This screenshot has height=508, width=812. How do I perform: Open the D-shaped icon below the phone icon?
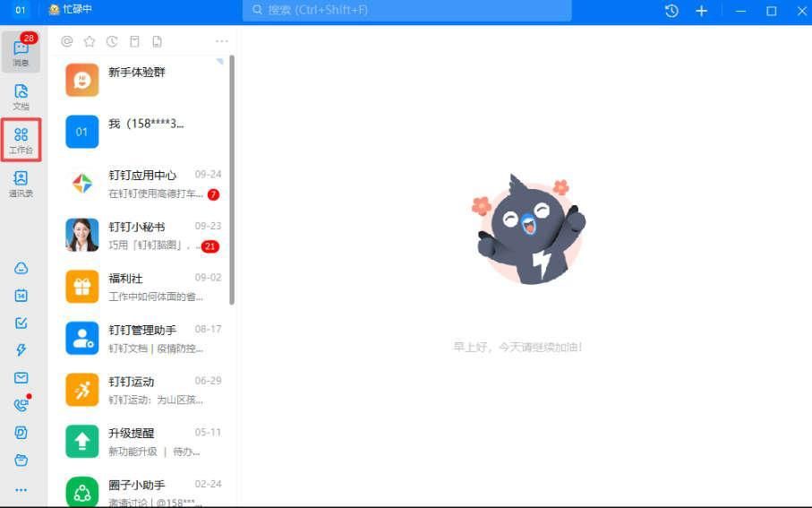pyautogui.click(x=21, y=433)
